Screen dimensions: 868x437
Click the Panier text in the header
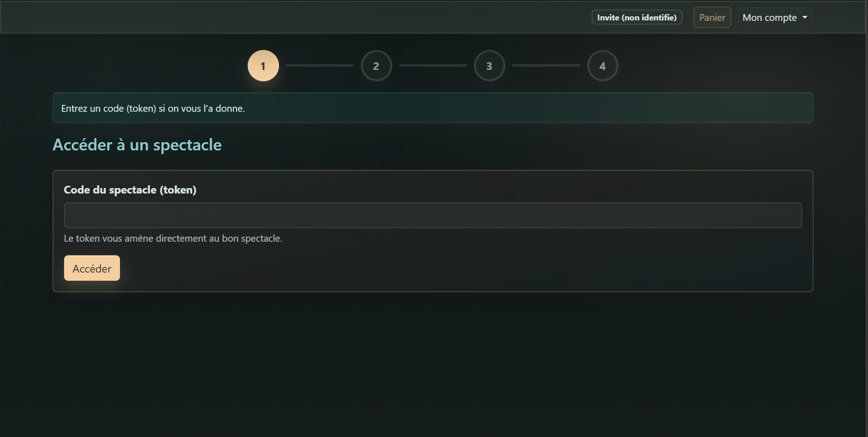click(x=711, y=17)
